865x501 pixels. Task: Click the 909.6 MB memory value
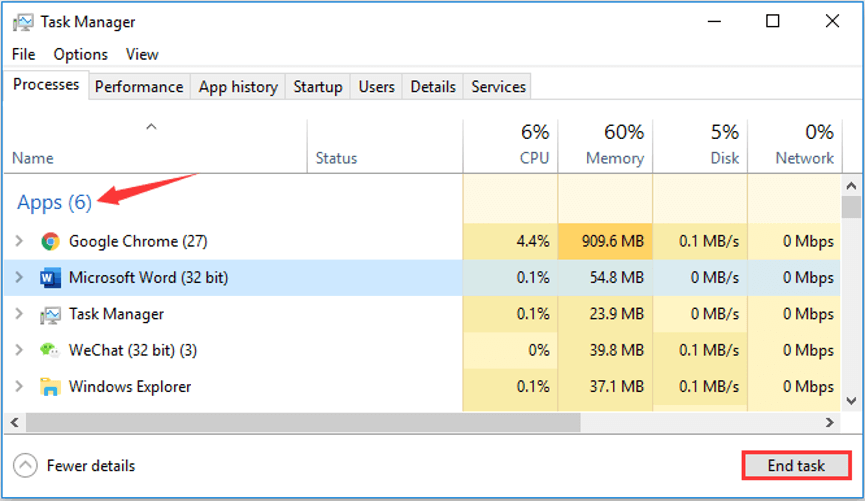612,242
